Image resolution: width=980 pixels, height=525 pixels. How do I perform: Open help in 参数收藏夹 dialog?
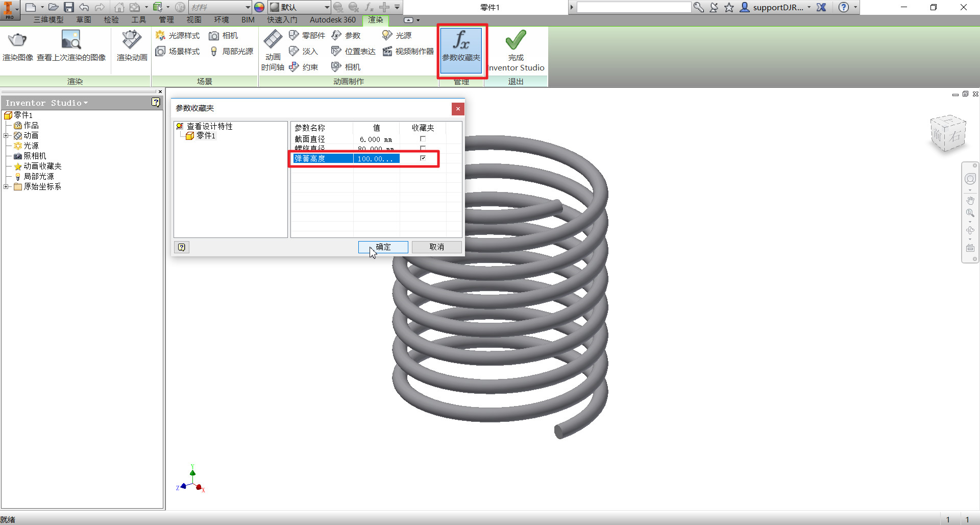pyautogui.click(x=182, y=247)
